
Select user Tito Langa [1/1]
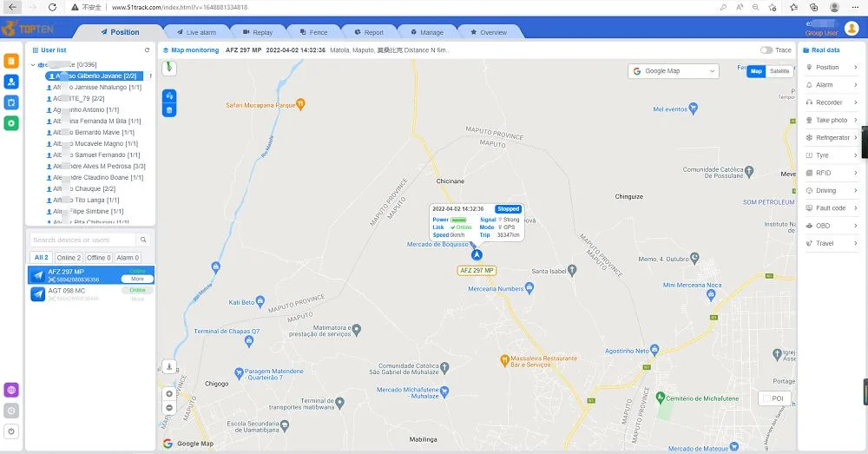[83, 200]
